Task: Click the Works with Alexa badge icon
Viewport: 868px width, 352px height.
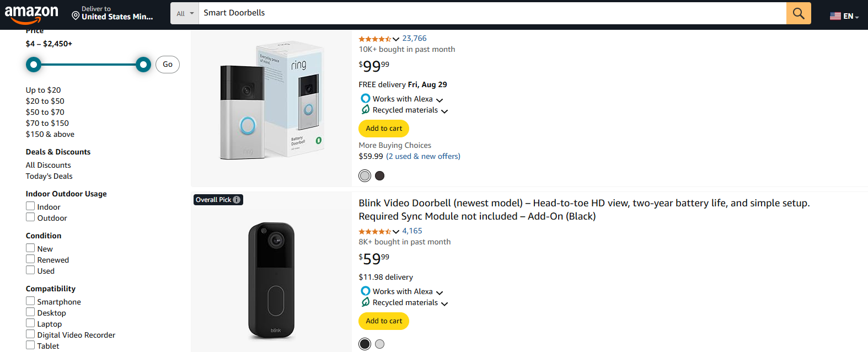Action: (x=365, y=98)
